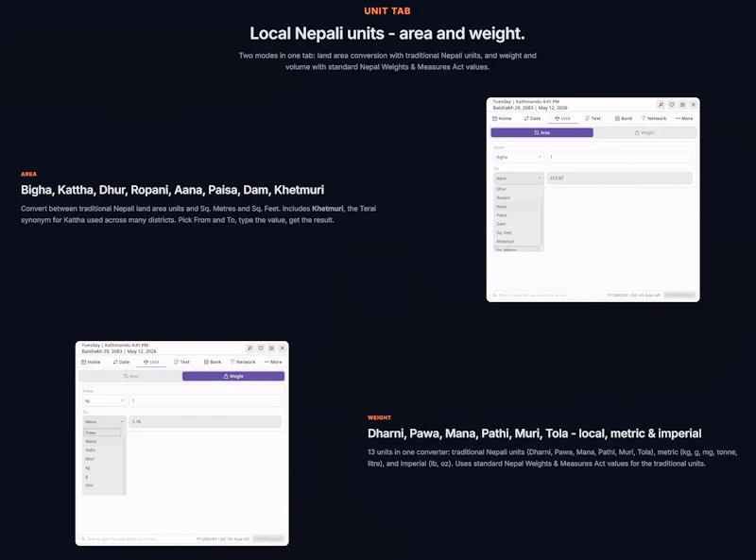Close the Area converter window
This screenshot has width=756, height=560.
tap(694, 105)
